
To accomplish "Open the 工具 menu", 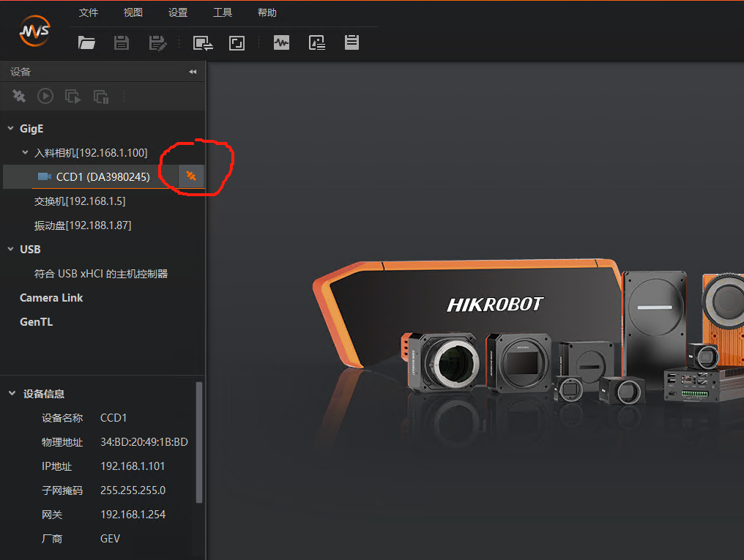I will (x=222, y=12).
